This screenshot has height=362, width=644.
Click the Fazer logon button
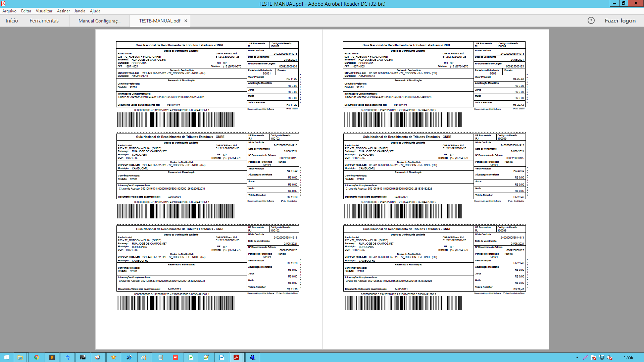620,21
